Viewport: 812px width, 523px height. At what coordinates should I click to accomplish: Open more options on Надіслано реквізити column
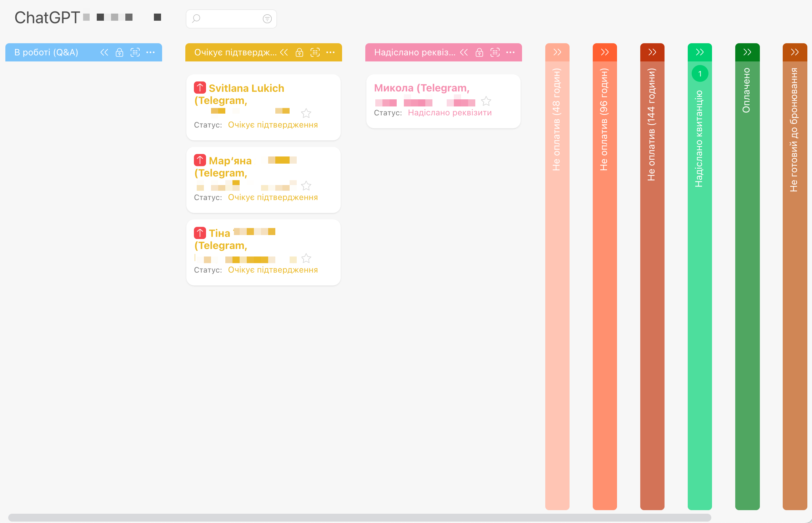tap(511, 53)
